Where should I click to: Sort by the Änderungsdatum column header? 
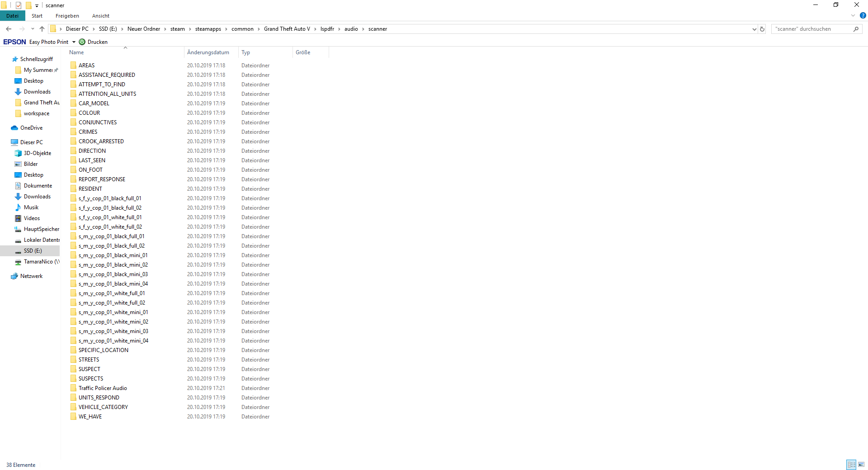click(x=211, y=52)
